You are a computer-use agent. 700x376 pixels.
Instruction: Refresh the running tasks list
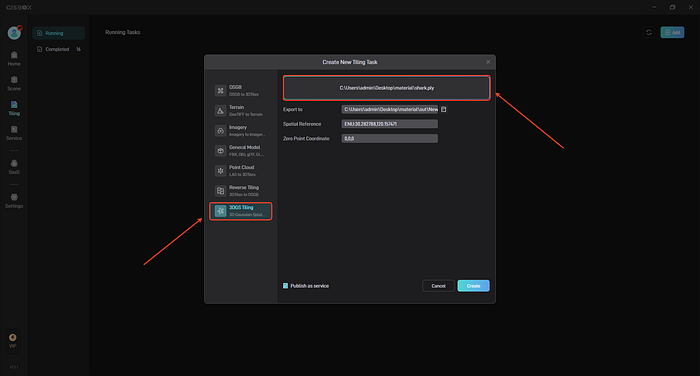(649, 32)
